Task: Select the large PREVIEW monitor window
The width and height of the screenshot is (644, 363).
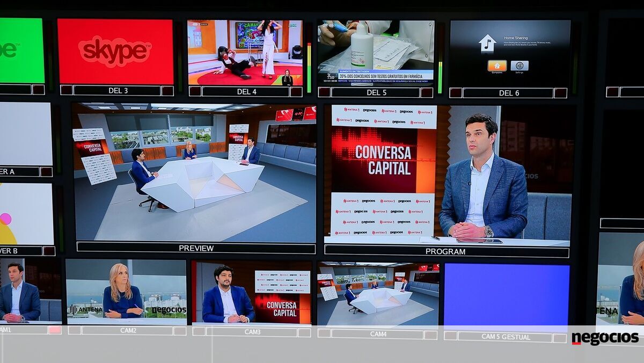Action: [195, 172]
